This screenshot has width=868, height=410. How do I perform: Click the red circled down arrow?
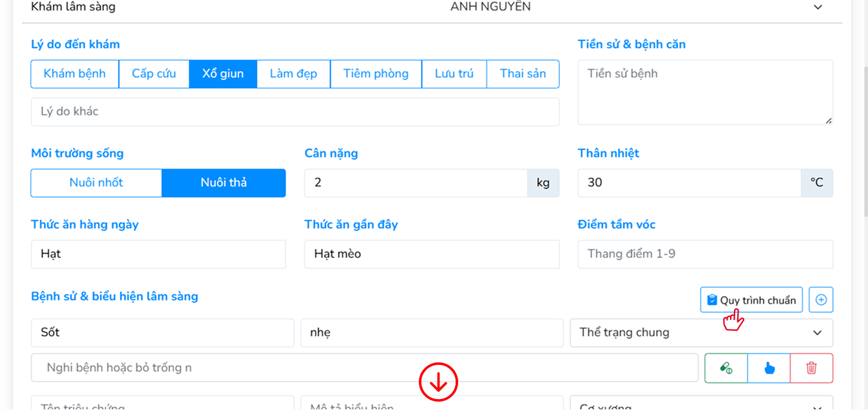click(439, 382)
